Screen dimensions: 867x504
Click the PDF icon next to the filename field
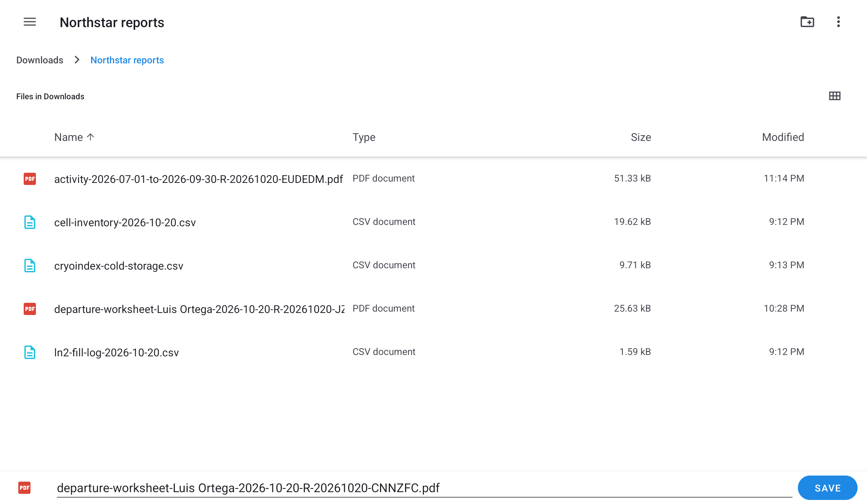pos(24,488)
